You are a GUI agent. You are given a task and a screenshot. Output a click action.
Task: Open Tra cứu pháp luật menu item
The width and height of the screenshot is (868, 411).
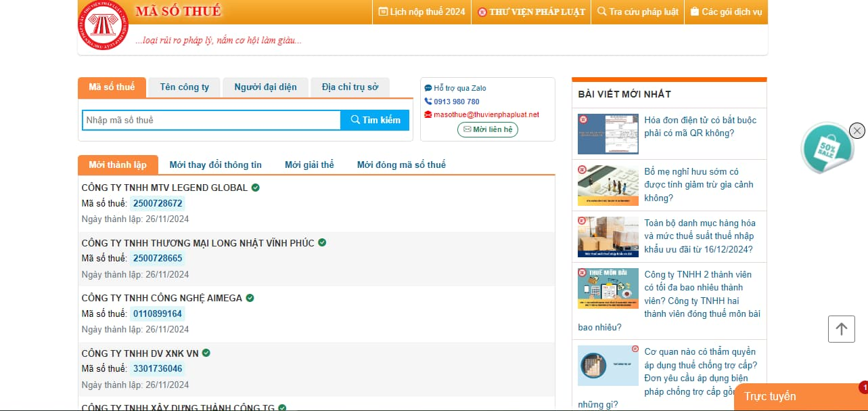coord(637,12)
